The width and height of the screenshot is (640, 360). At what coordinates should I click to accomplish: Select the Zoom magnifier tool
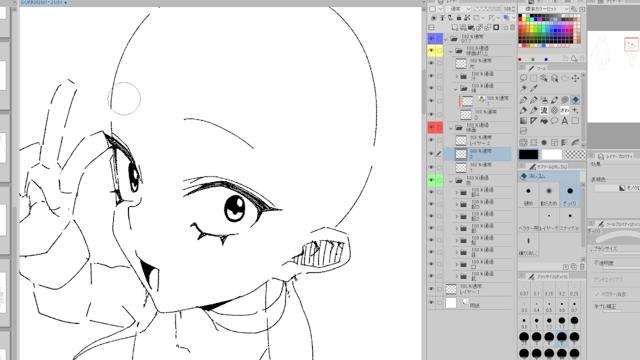554,78
